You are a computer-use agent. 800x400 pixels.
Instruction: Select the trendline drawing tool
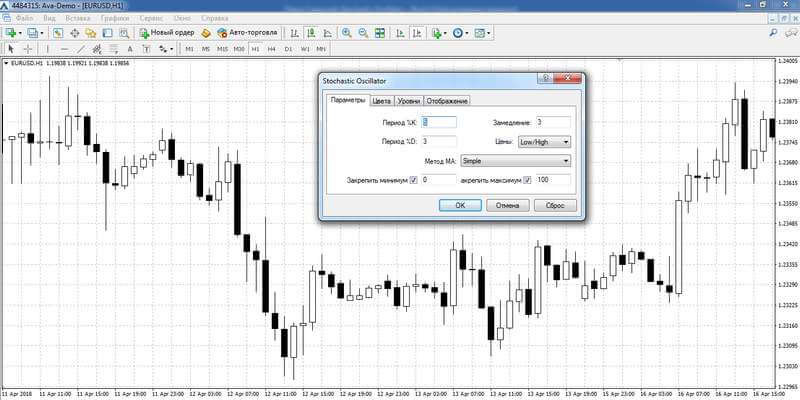click(x=81, y=49)
